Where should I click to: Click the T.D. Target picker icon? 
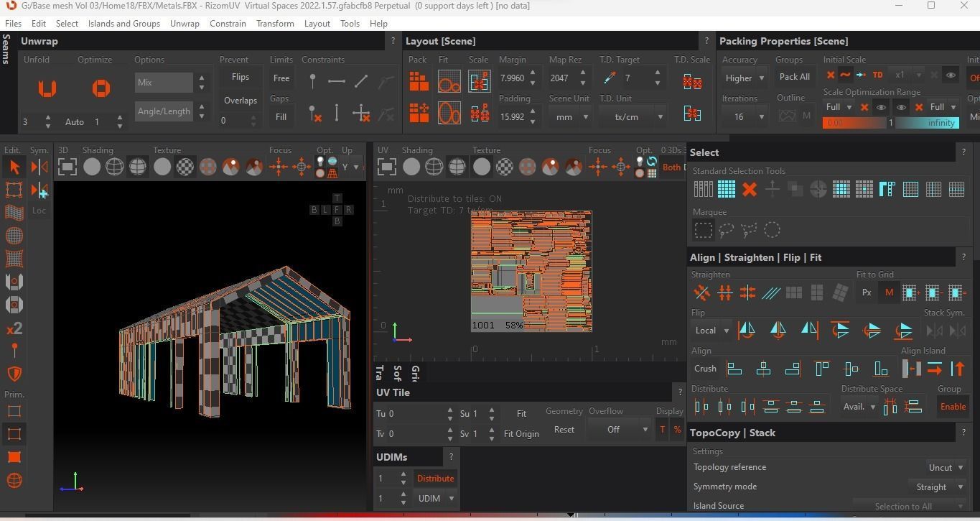(610, 78)
